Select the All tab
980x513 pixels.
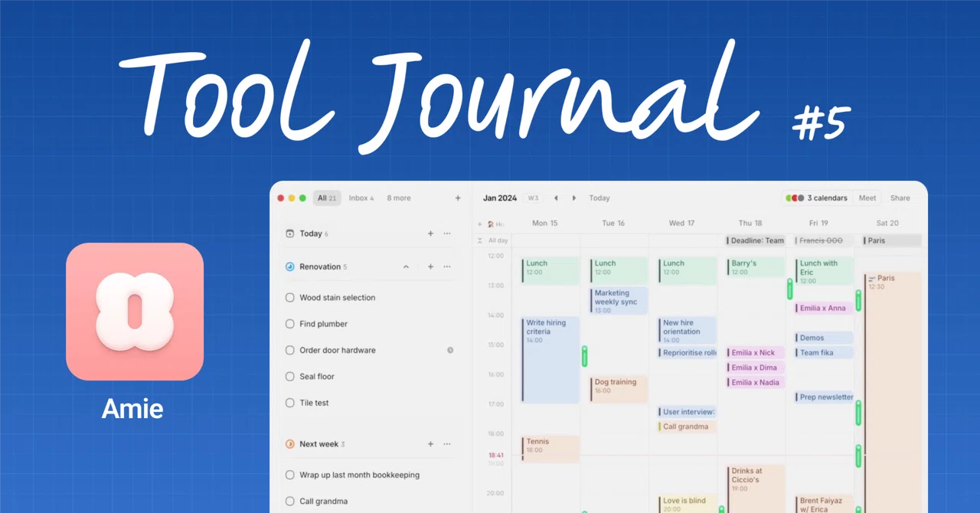327,198
